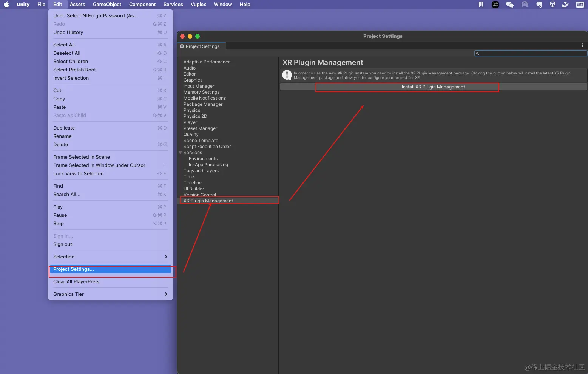Open the Services menu in menu bar
This screenshot has width=588, height=374.
tap(173, 5)
